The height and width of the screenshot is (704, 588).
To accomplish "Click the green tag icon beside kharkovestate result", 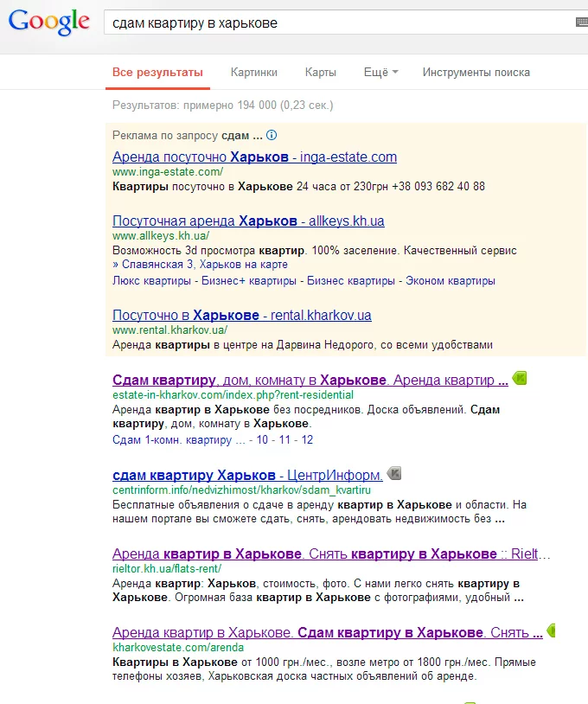I will point(551,630).
